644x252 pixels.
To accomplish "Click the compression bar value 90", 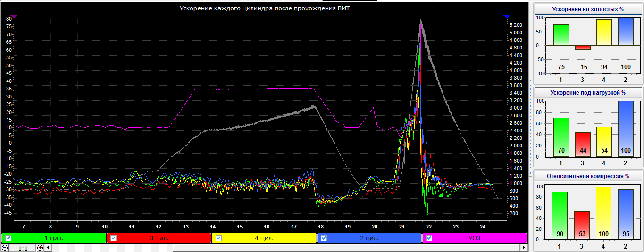I will pyautogui.click(x=561, y=234).
